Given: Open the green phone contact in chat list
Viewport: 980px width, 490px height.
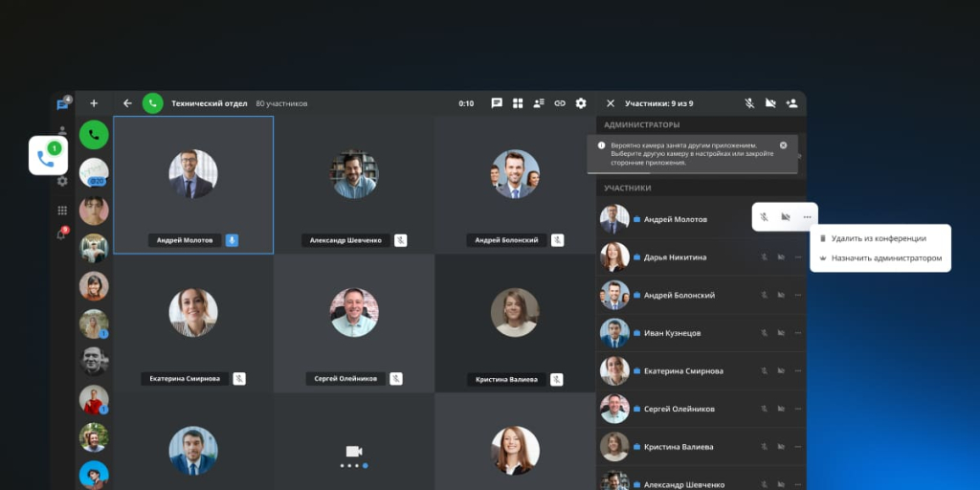Looking at the screenshot, I should (94, 134).
